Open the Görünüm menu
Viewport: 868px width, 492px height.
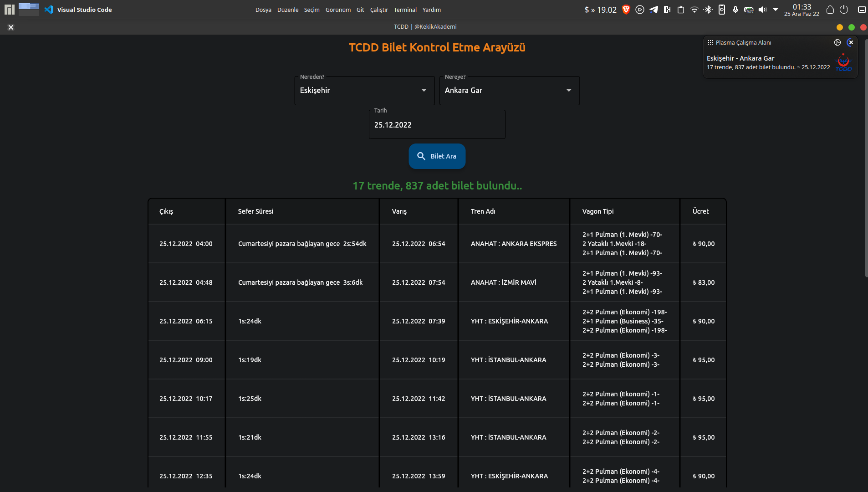pyautogui.click(x=338, y=10)
